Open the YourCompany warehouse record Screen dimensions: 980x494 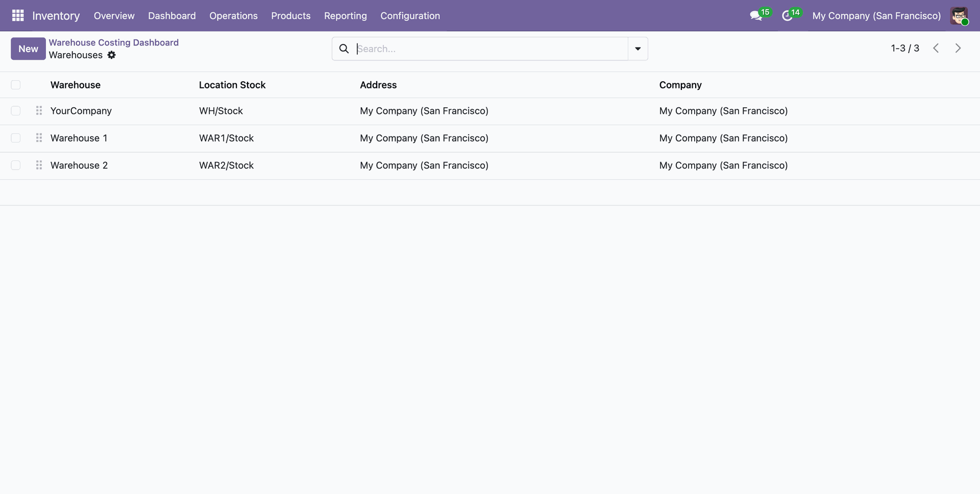pyautogui.click(x=81, y=111)
